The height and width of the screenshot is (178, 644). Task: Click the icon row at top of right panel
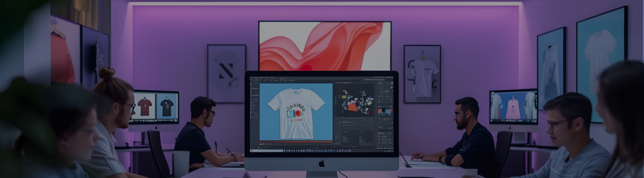coord(385,85)
